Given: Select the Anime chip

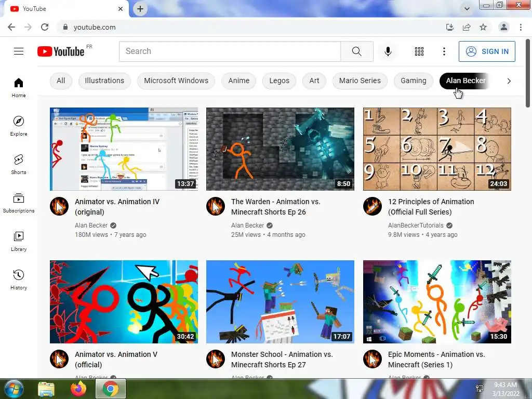Looking at the screenshot, I should coord(239,81).
